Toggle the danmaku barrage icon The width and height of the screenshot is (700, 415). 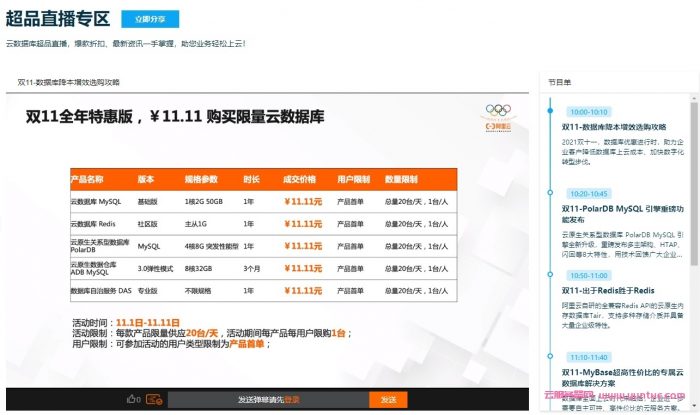[x=154, y=399]
